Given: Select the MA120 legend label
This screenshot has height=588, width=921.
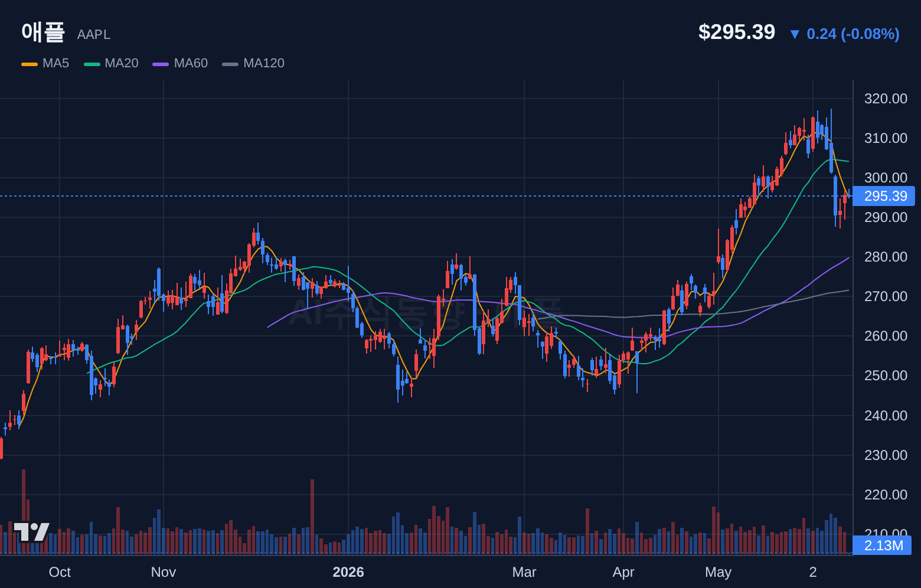Looking at the screenshot, I should point(264,63).
